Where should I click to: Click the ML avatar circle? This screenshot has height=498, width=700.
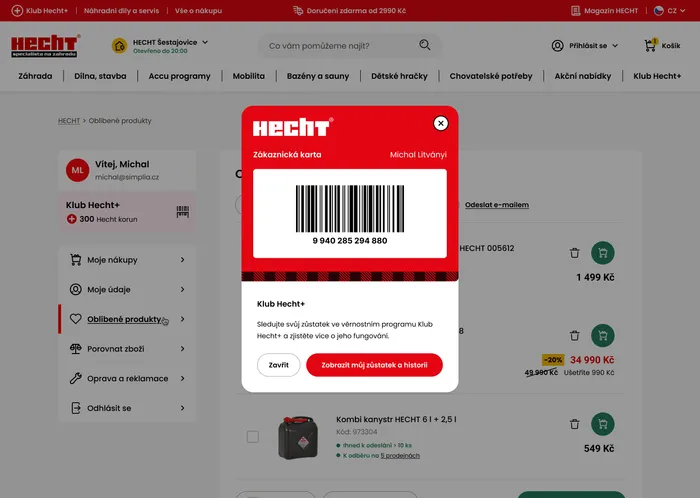pos(78,170)
